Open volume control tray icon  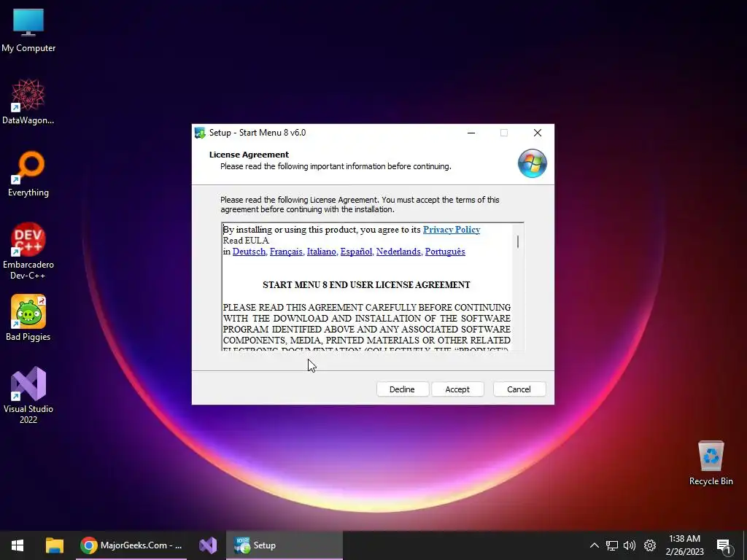click(x=630, y=545)
